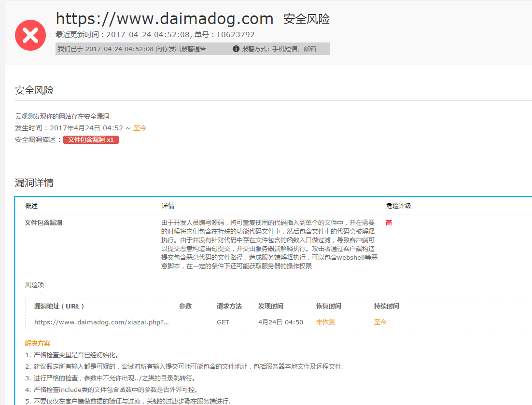Open the https://www.daimadog.com title link
Image resolution: width=532 pixels, height=405 pixels.
[x=165, y=19]
